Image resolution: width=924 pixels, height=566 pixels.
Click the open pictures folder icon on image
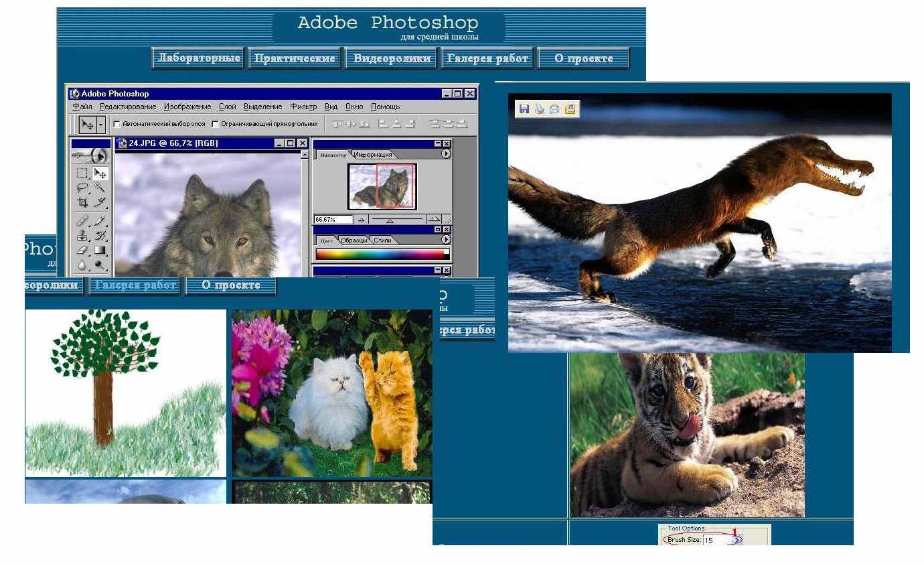570,109
